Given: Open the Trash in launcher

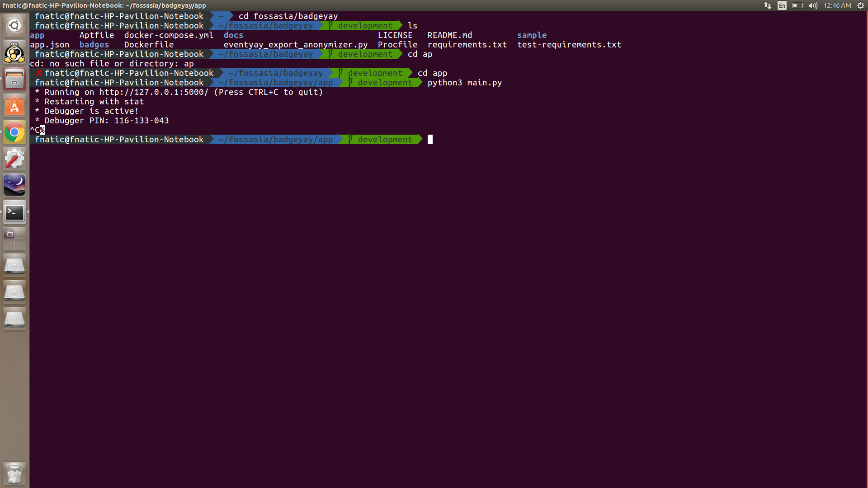Looking at the screenshot, I should [14, 473].
